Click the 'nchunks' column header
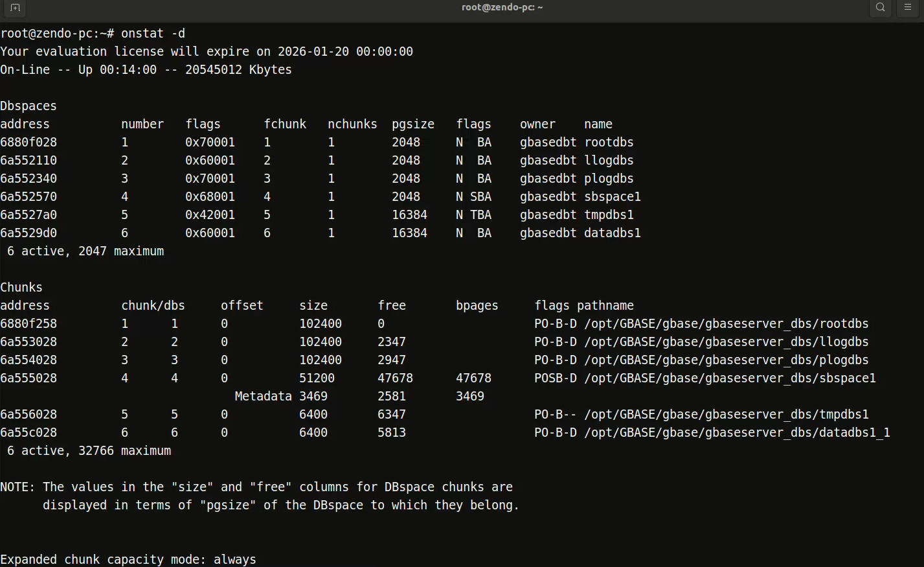Viewport: 924px width, 567px height. (x=352, y=124)
